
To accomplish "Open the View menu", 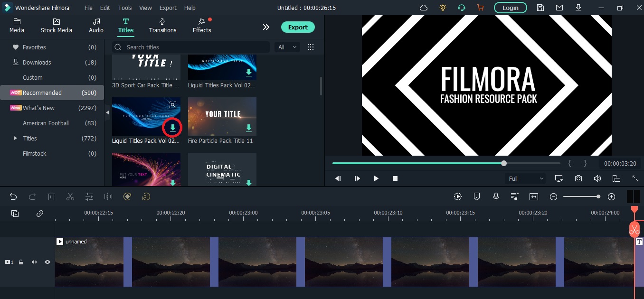I will tap(145, 8).
